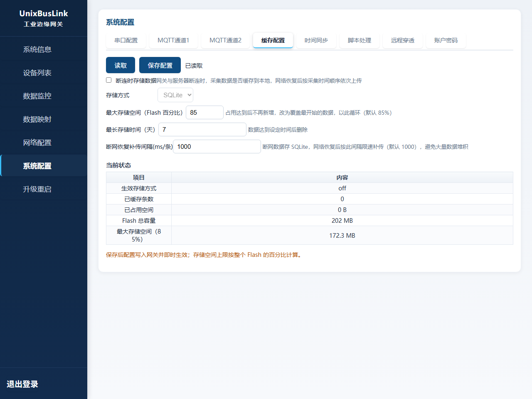Click the 172.3 MB value cell
Screen dimensions: 532x399
[342, 235]
